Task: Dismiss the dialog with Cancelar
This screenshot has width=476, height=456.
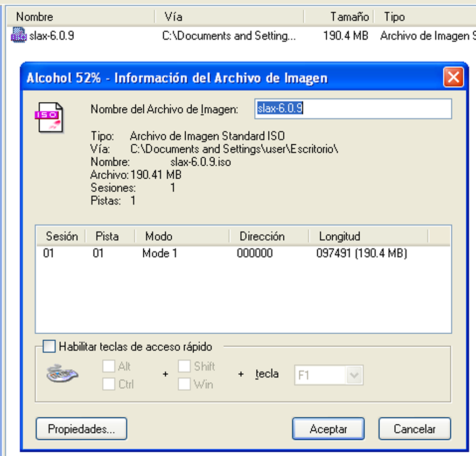Action: coord(414,428)
